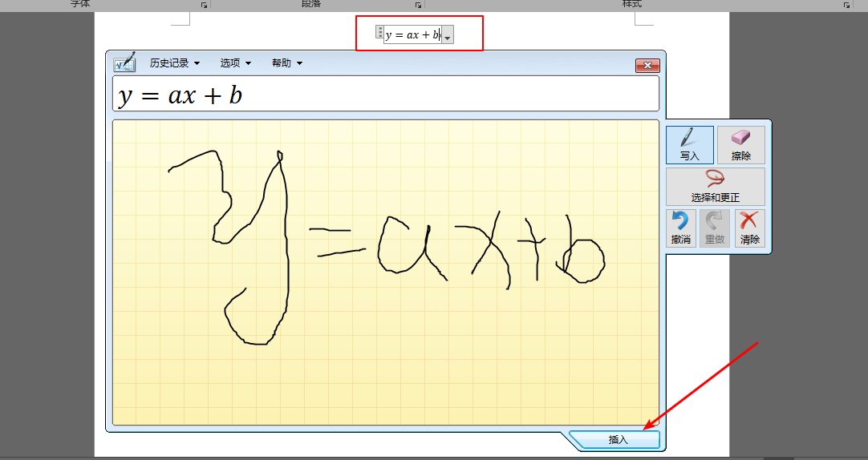Select the 写入 (Write) pen tool

[689, 145]
